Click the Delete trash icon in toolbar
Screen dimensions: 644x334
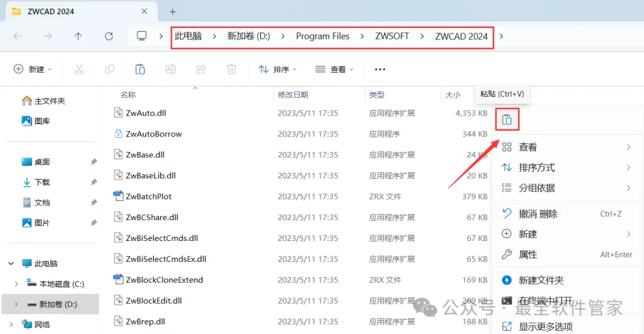(x=231, y=69)
